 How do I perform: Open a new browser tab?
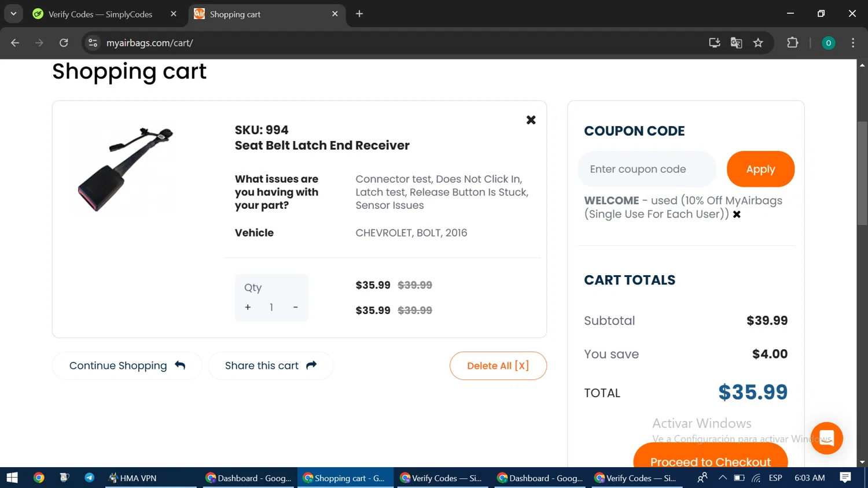[x=359, y=14]
